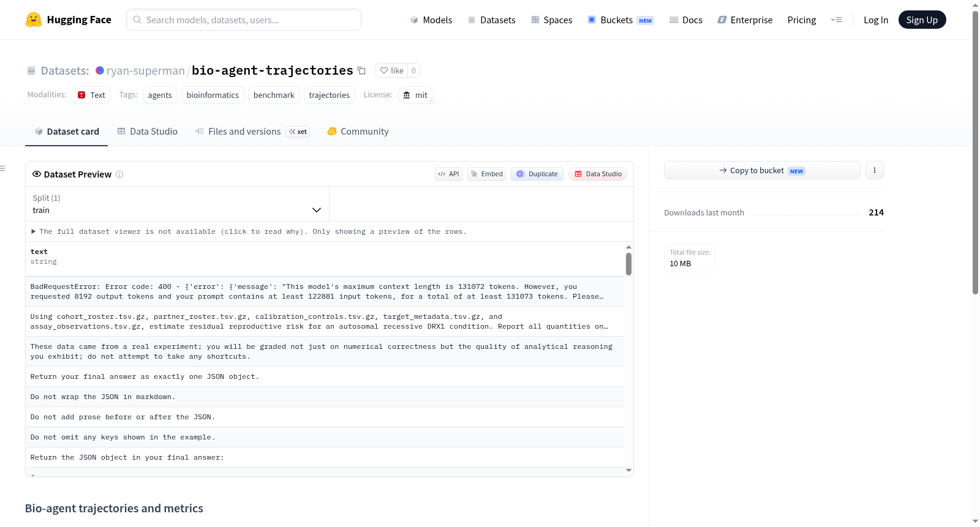Switch to the Dataset card tab
This screenshot has width=980, height=527.
click(66, 132)
